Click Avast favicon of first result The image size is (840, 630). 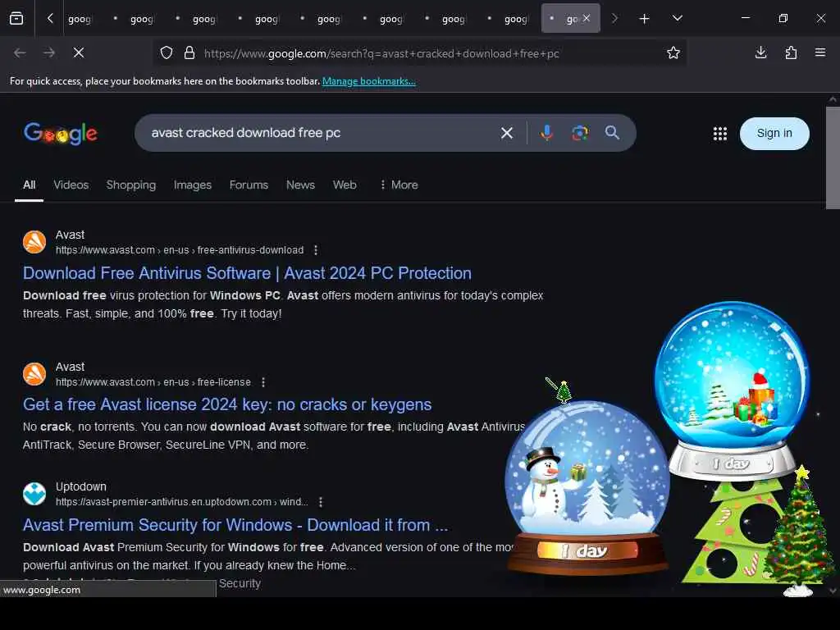coord(34,242)
